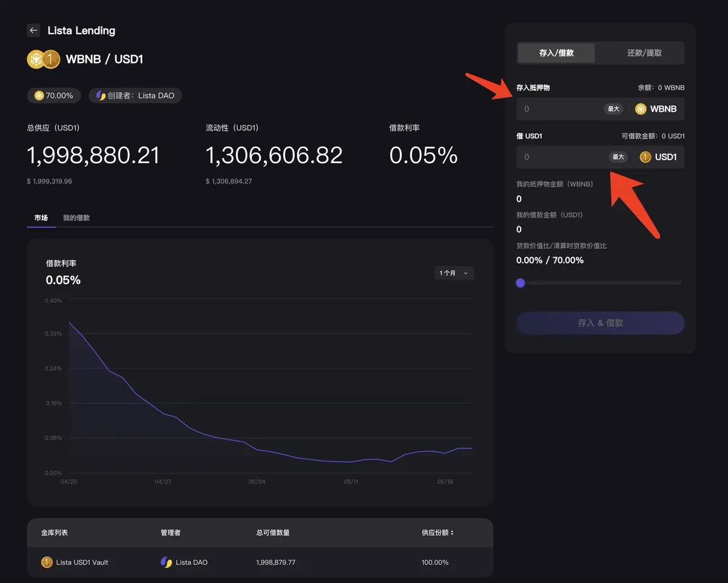Click the creator Lista DAO badge

click(x=135, y=95)
